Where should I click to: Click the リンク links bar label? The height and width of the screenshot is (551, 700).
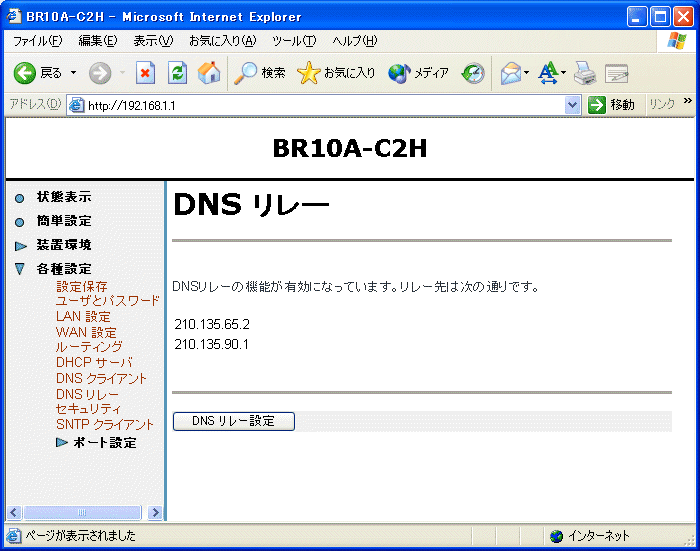click(x=662, y=104)
